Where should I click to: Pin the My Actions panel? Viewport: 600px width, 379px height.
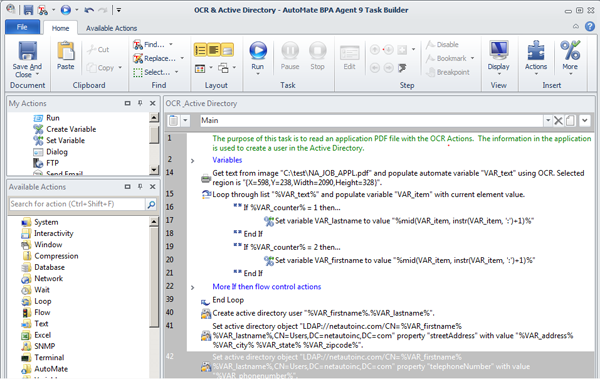pos(140,103)
